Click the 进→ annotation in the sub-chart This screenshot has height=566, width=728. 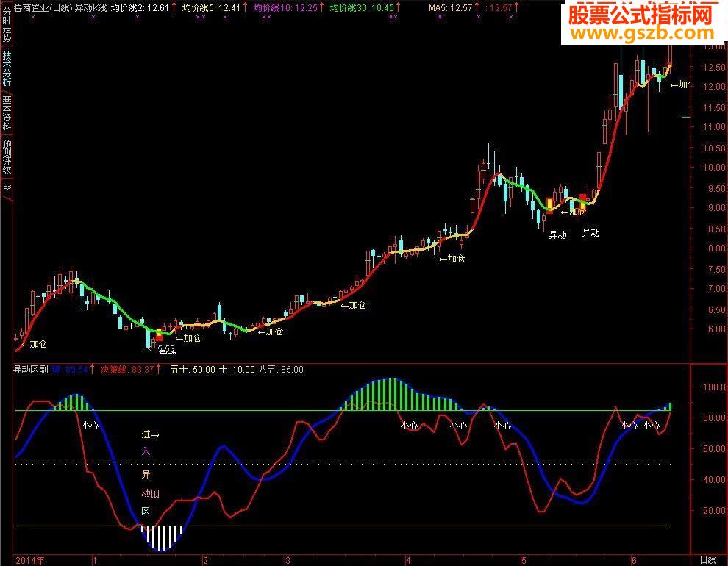click(x=151, y=434)
